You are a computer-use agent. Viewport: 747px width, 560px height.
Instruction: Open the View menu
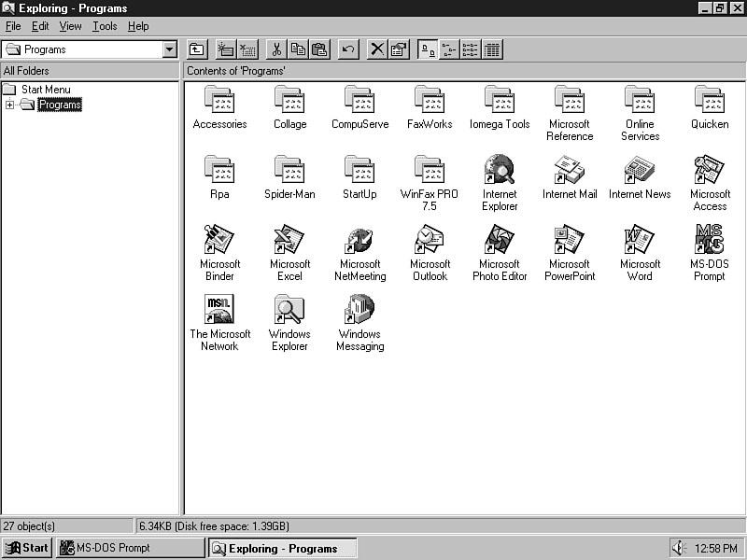(71, 26)
